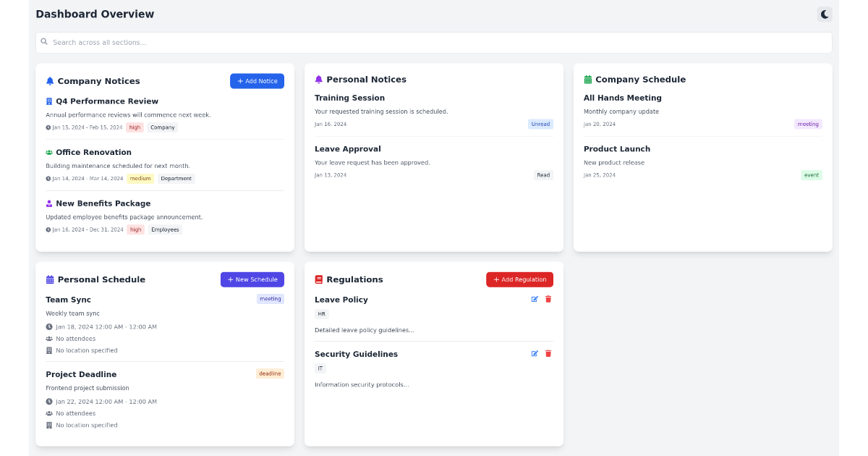This screenshot has height=456, width=868.
Task: Edit the Leave Policy regulation
Action: coord(535,299)
